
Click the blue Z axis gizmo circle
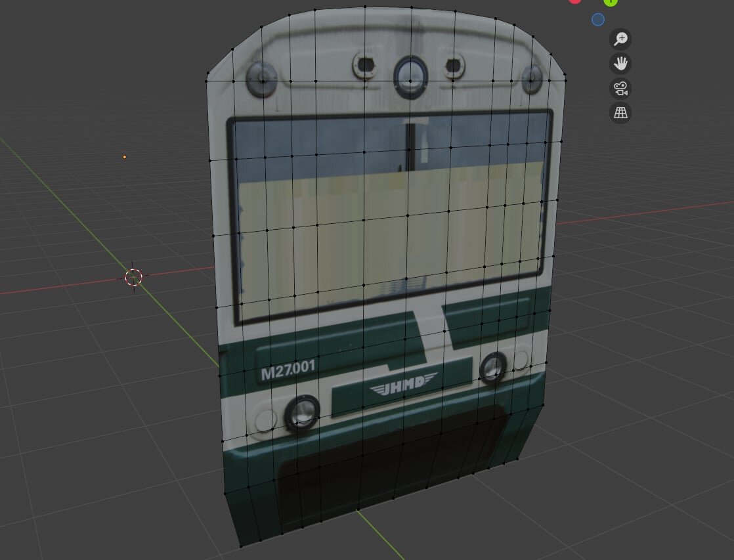(598, 20)
